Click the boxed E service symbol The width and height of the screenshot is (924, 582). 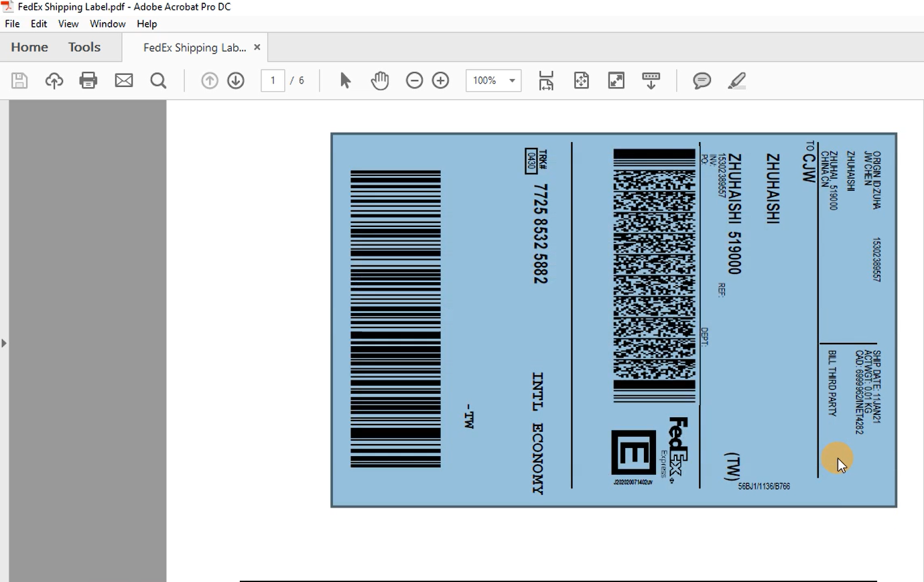point(633,453)
